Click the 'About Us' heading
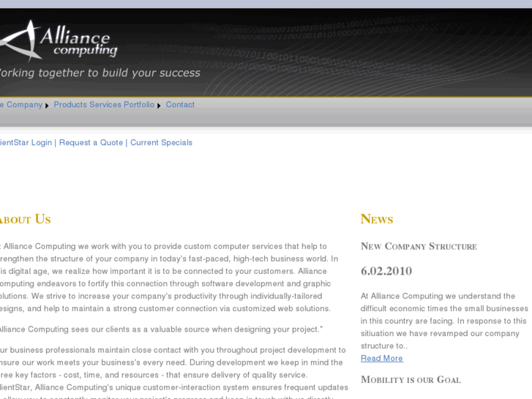This screenshot has height=399, width=532. [25, 219]
